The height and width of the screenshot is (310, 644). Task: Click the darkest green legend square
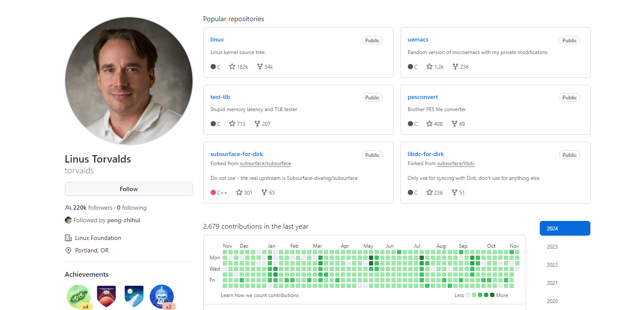492,295
